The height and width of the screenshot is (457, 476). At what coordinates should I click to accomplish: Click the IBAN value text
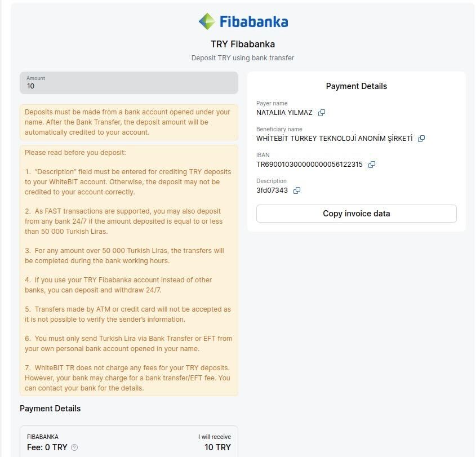[x=309, y=165]
